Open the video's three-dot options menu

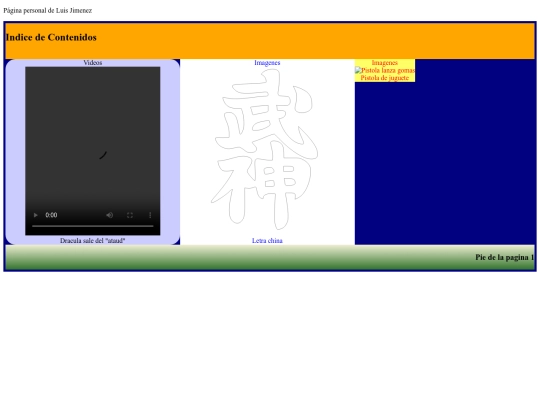(150, 215)
